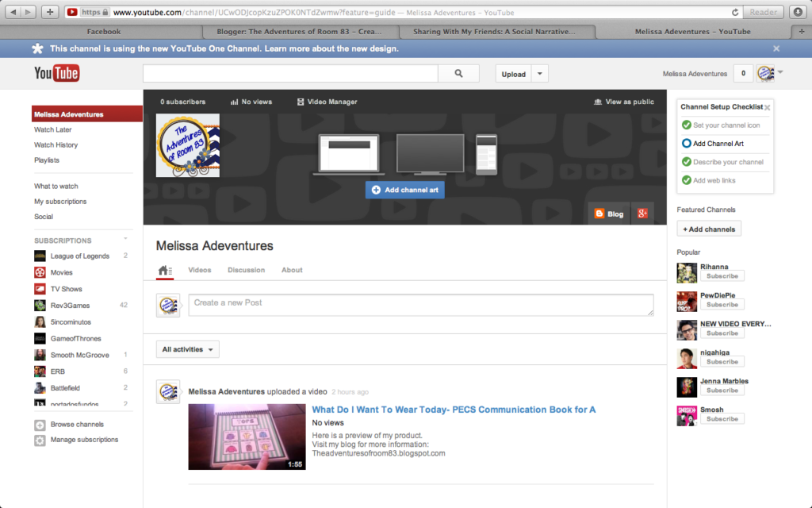The image size is (812, 508).
Task: Open the Blog web link
Action: tap(609, 214)
